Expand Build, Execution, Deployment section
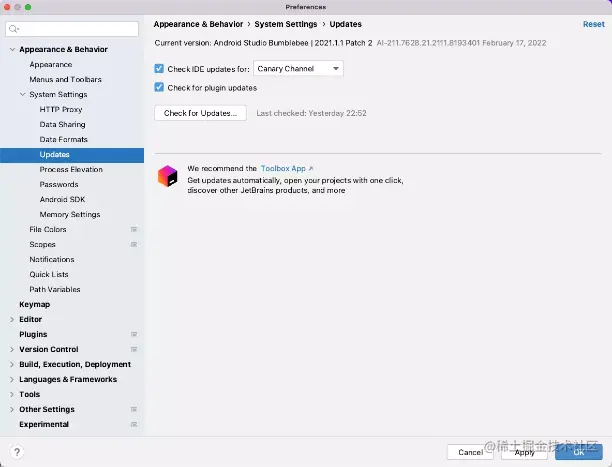612x467 pixels. click(x=12, y=364)
